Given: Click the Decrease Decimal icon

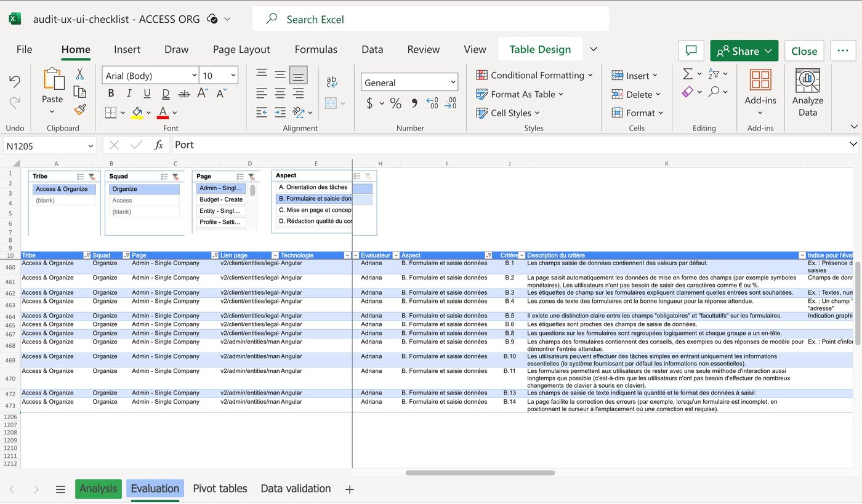Looking at the screenshot, I should click(451, 103).
